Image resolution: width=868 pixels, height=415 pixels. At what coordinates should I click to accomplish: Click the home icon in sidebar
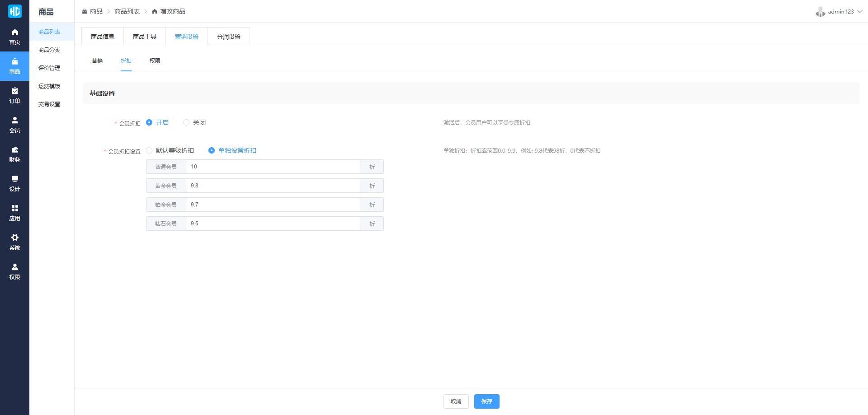click(x=14, y=33)
